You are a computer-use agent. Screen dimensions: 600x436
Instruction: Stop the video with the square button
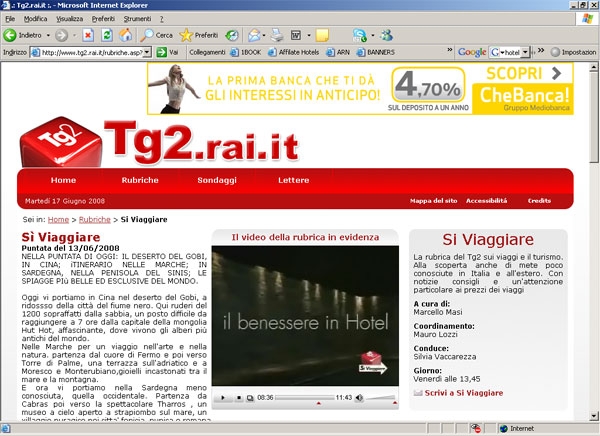(x=238, y=398)
